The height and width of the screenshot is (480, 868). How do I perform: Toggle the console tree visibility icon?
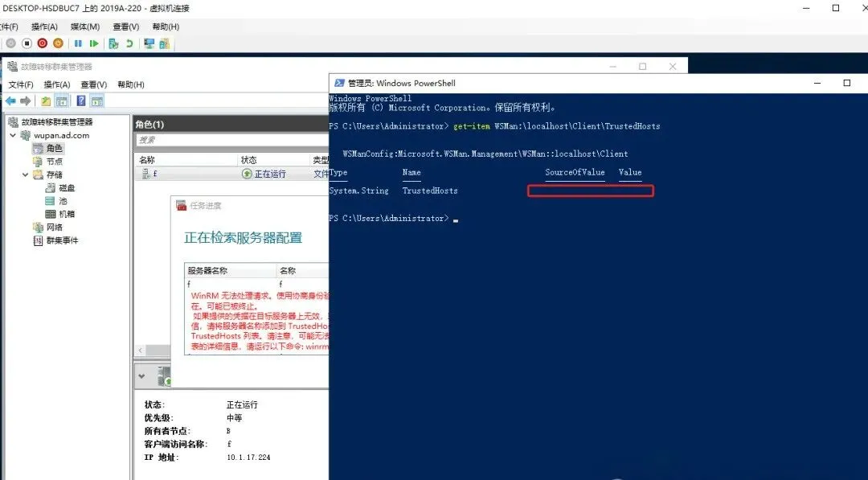click(60, 101)
